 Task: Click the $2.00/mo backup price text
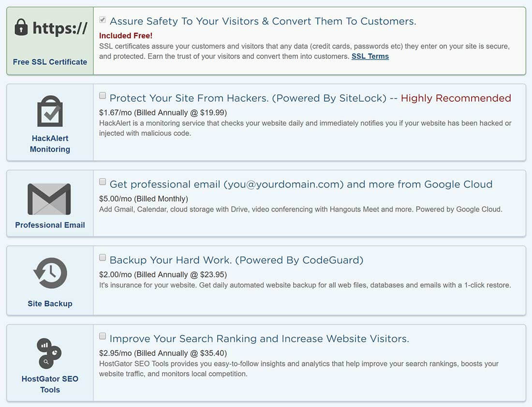163,274
